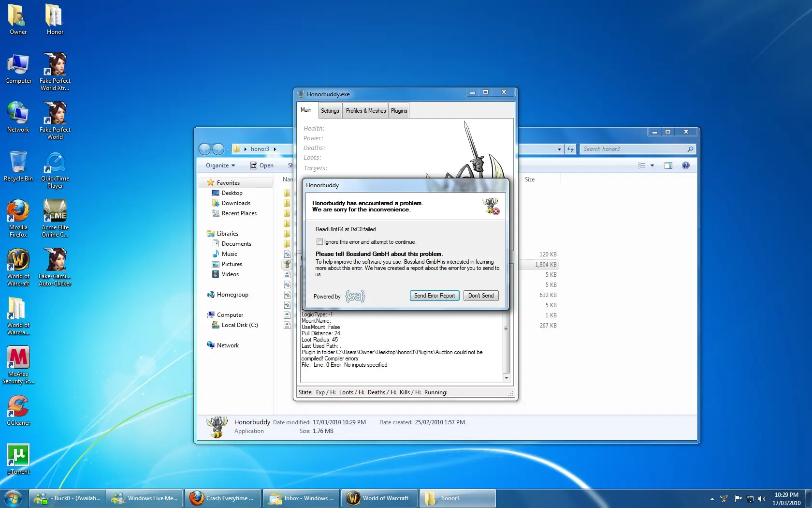This screenshot has height=508, width=812.
Task: Select the Network desktop icon
Action: 18,117
